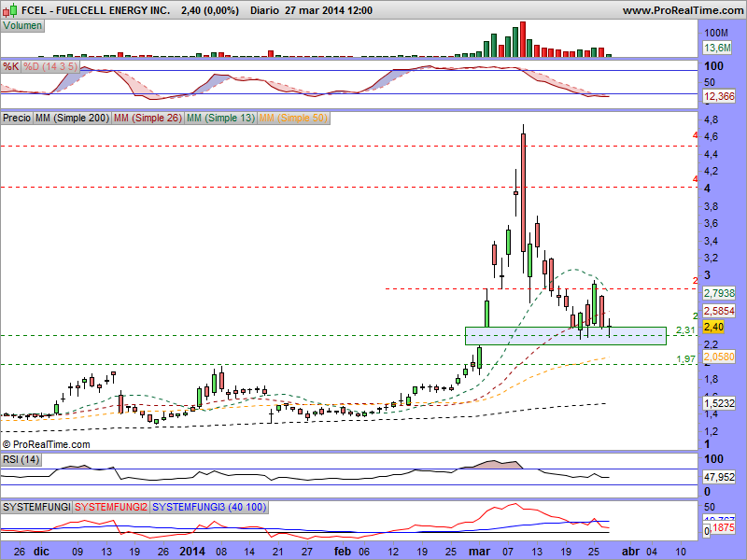Select the 2,0580 moving average value
The image size is (747, 560).
(x=719, y=357)
